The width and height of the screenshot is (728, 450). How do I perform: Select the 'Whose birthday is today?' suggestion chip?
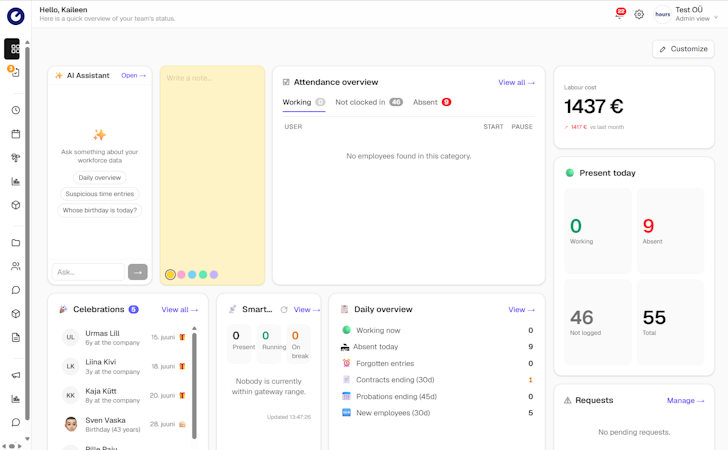tap(99, 210)
